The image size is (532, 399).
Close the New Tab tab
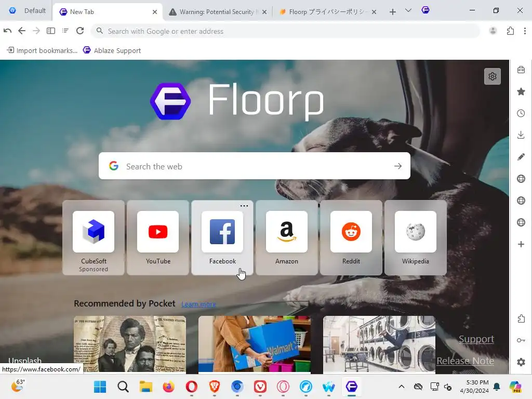pyautogui.click(x=155, y=12)
